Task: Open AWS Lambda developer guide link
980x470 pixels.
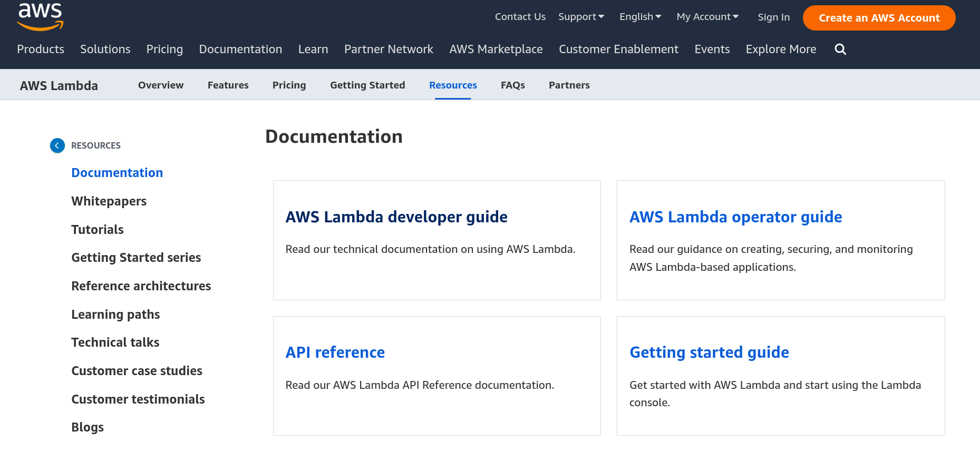Action: tap(396, 217)
